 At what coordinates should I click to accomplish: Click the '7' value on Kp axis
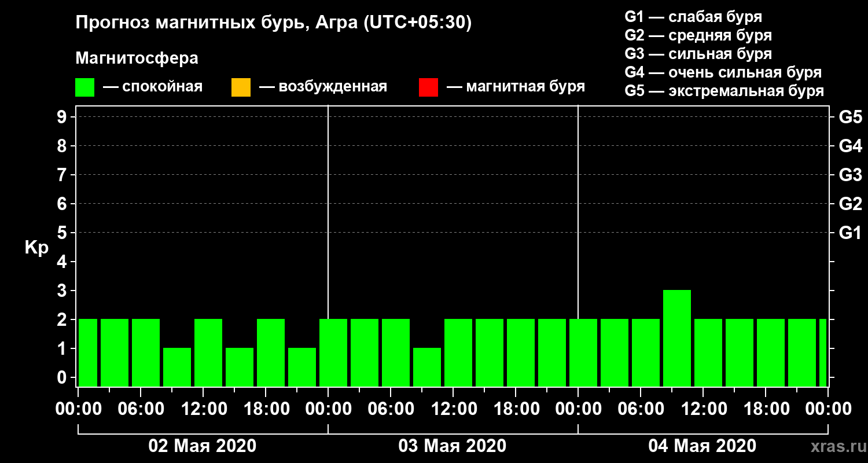(63, 175)
